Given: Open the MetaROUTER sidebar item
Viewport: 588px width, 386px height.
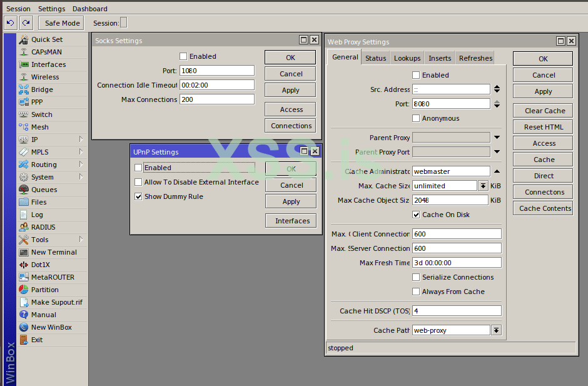Looking at the screenshot, I should tap(53, 277).
